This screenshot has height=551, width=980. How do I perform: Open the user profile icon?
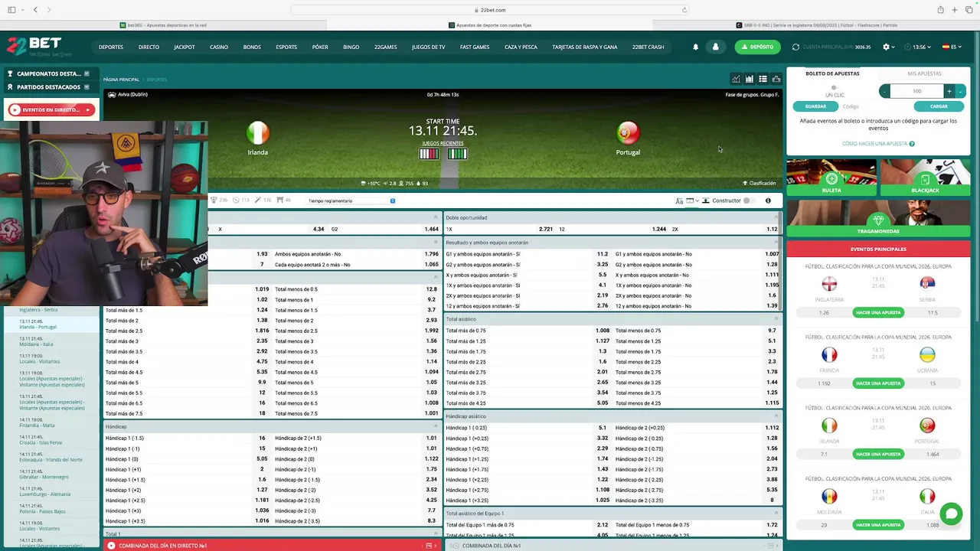(x=716, y=47)
